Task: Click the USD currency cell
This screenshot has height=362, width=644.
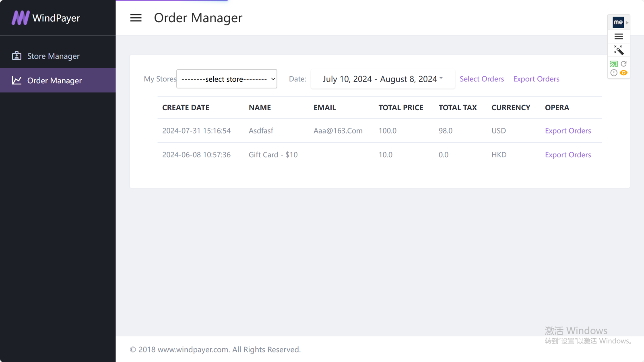Action: pyautogui.click(x=499, y=131)
